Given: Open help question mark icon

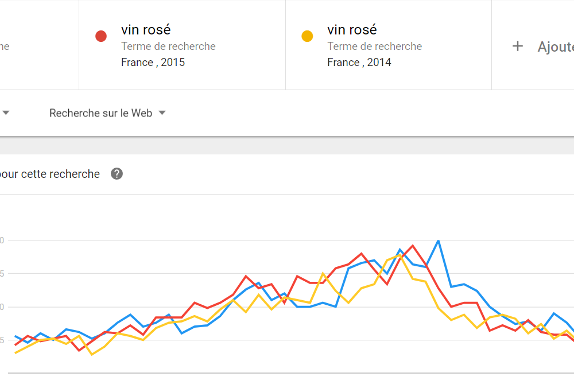Looking at the screenshot, I should [117, 174].
